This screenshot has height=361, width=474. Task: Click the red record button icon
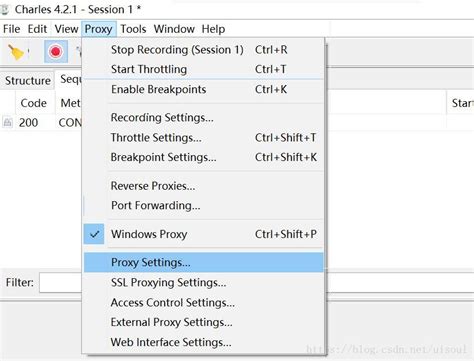point(56,52)
